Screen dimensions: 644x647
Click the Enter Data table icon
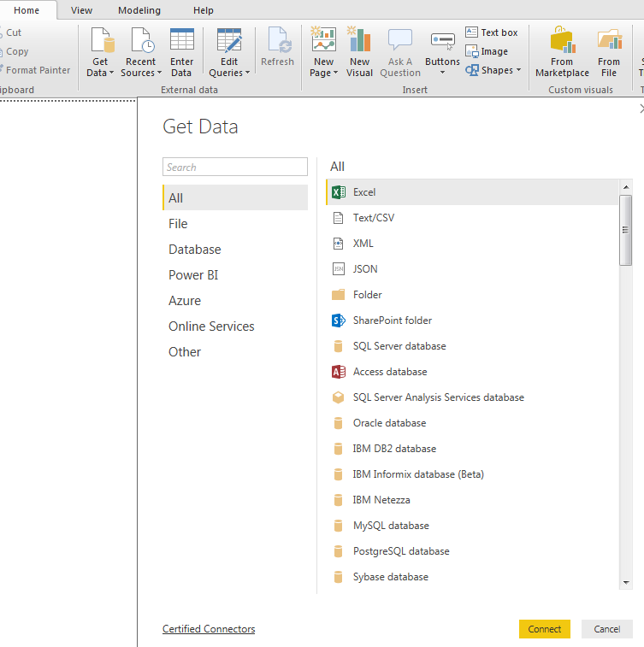(x=181, y=40)
